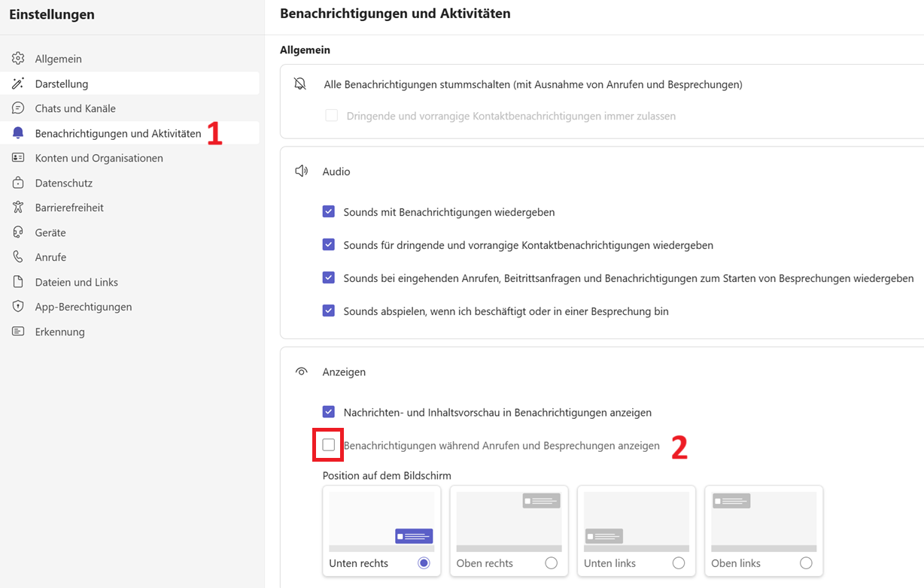Click the lock icon beside Datenschutz
Image resolution: width=924 pixels, height=588 pixels.
click(18, 183)
